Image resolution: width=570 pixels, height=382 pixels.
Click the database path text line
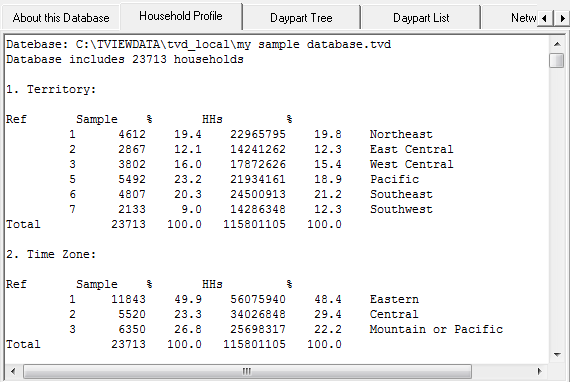[x=198, y=44]
